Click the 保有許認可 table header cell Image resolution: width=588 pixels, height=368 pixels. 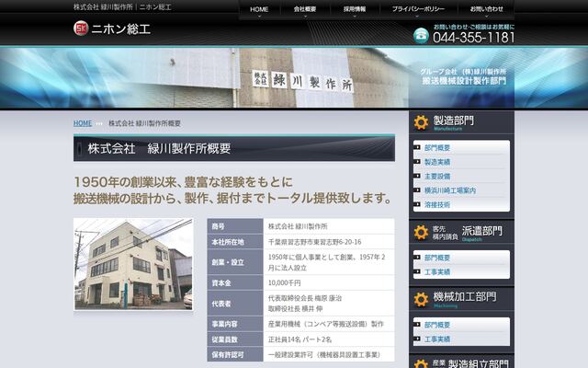tap(235, 354)
